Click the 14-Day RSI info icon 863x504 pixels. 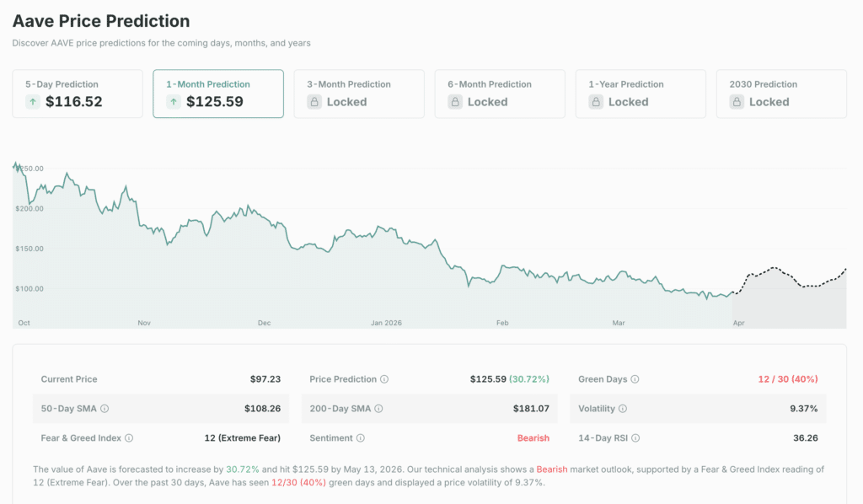coord(635,438)
